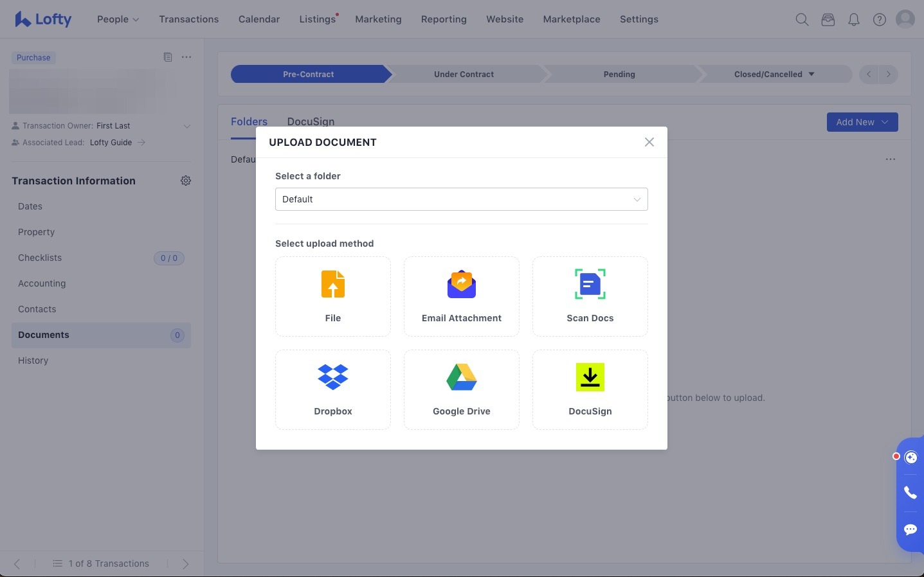The image size is (924, 577).
Task: Open Website in the top navigation
Action: [505, 19]
